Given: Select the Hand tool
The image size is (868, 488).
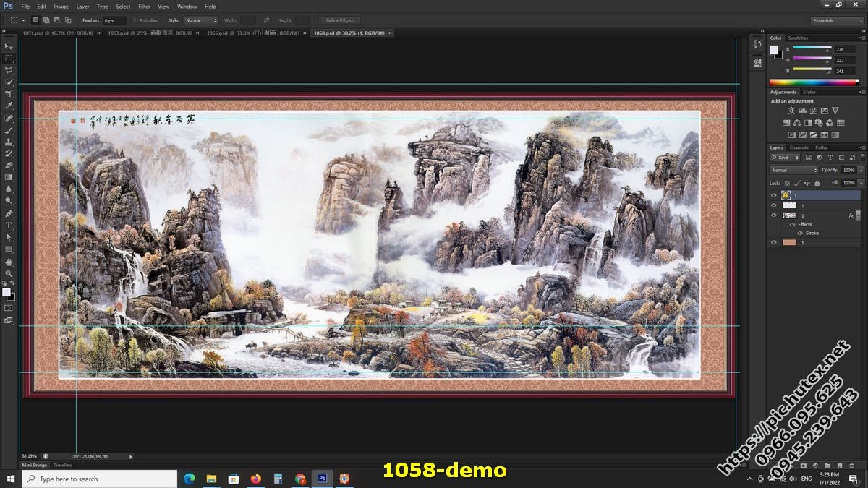Looking at the screenshot, I should click(x=9, y=262).
